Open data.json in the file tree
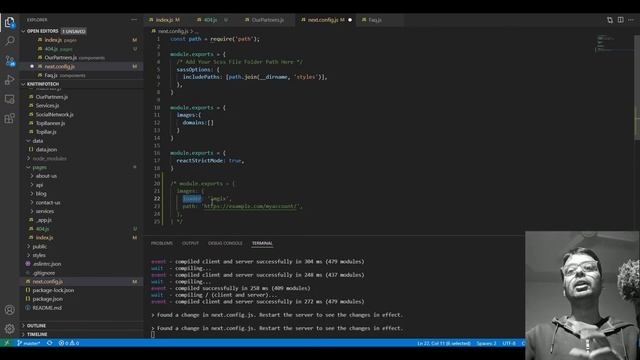This screenshot has height=360, width=640. [x=82, y=150]
